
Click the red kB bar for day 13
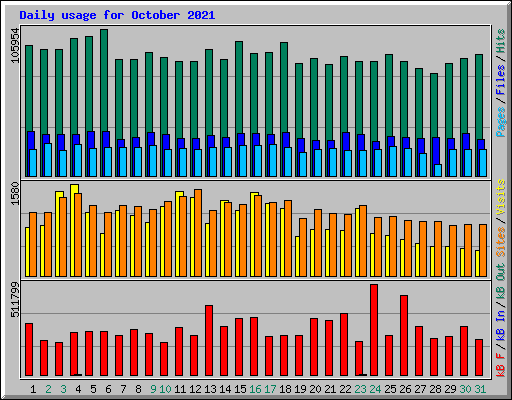click(x=209, y=340)
